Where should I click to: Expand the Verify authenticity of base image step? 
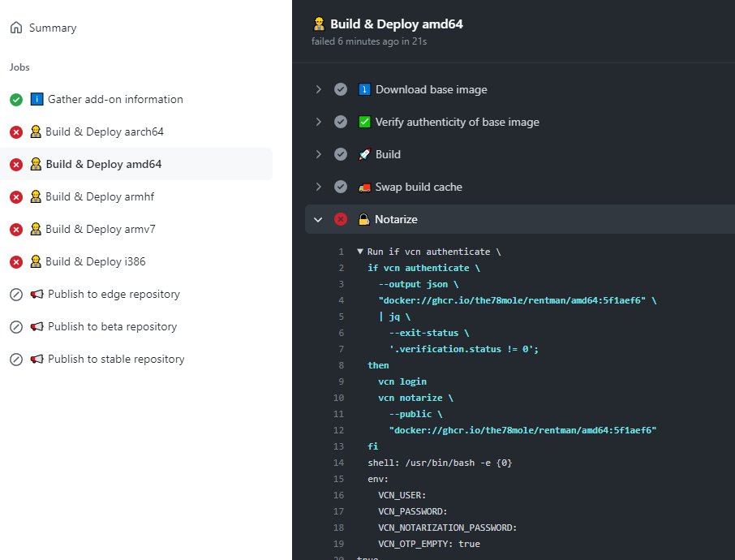click(x=319, y=122)
